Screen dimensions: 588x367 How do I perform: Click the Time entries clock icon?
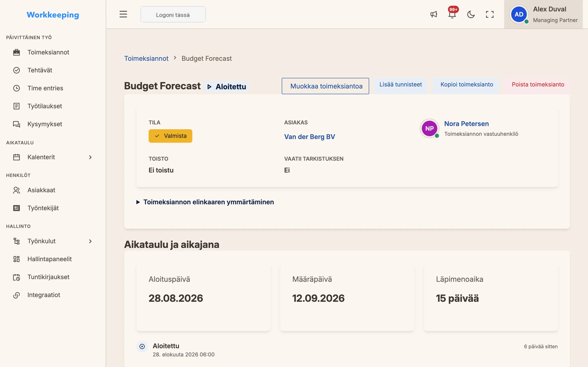16,88
